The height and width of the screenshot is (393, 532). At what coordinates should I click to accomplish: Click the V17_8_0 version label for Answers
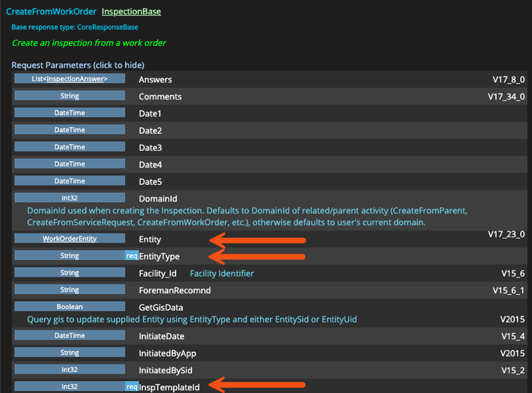coord(508,78)
